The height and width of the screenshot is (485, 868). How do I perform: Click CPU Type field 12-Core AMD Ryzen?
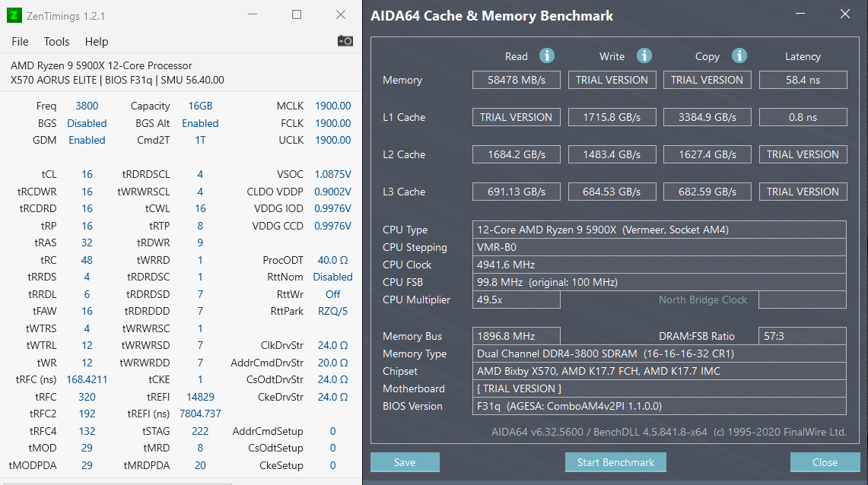click(x=659, y=230)
